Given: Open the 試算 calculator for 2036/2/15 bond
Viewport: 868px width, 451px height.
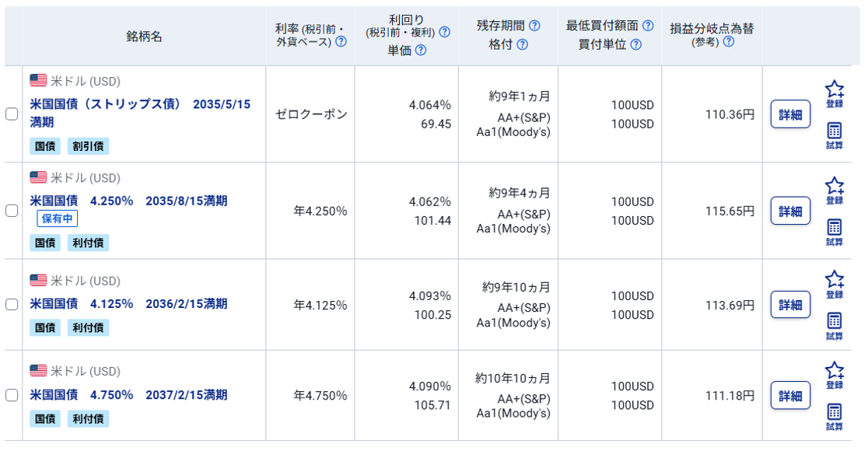Looking at the screenshot, I should point(835,320).
